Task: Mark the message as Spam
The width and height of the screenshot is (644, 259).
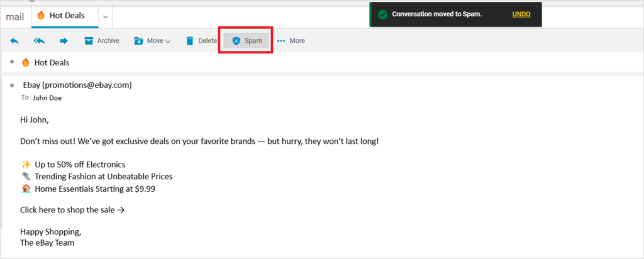Action: (247, 41)
